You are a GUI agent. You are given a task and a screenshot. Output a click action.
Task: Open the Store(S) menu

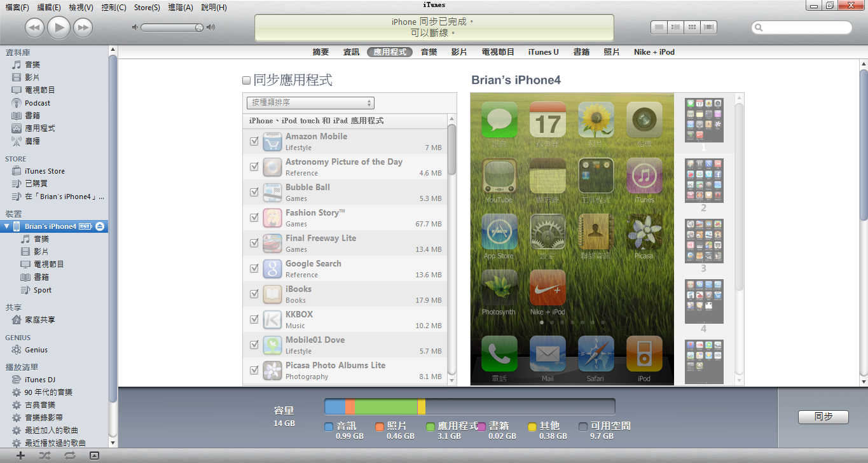(x=147, y=7)
